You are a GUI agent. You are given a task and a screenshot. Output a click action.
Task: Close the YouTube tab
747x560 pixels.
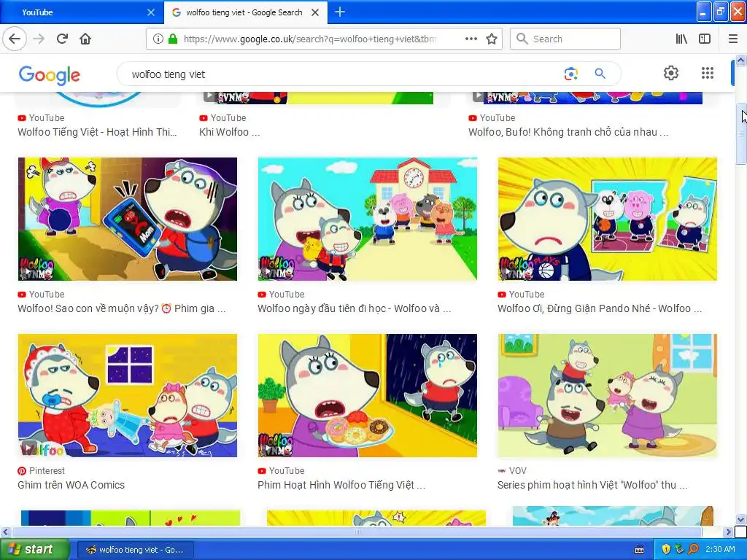point(151,12)
